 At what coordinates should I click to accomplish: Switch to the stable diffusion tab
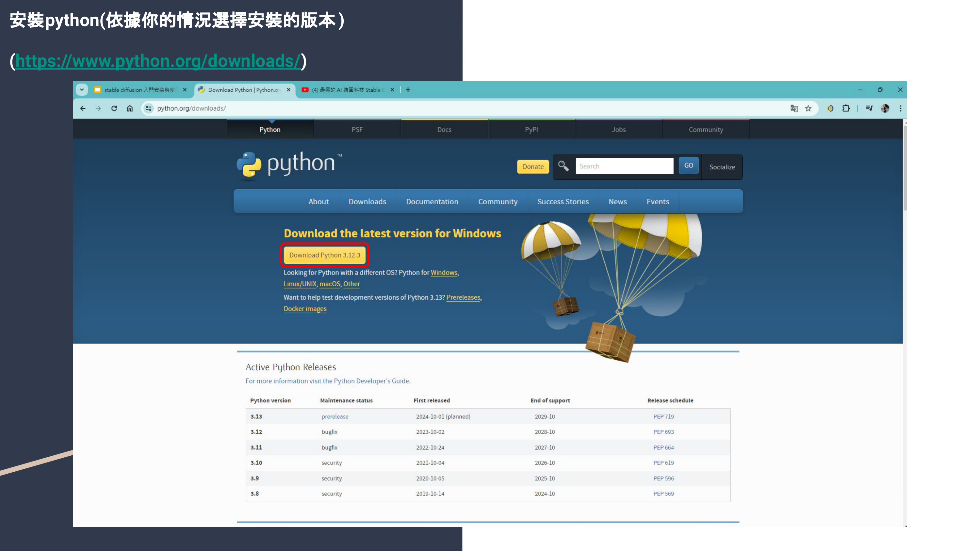141,90
